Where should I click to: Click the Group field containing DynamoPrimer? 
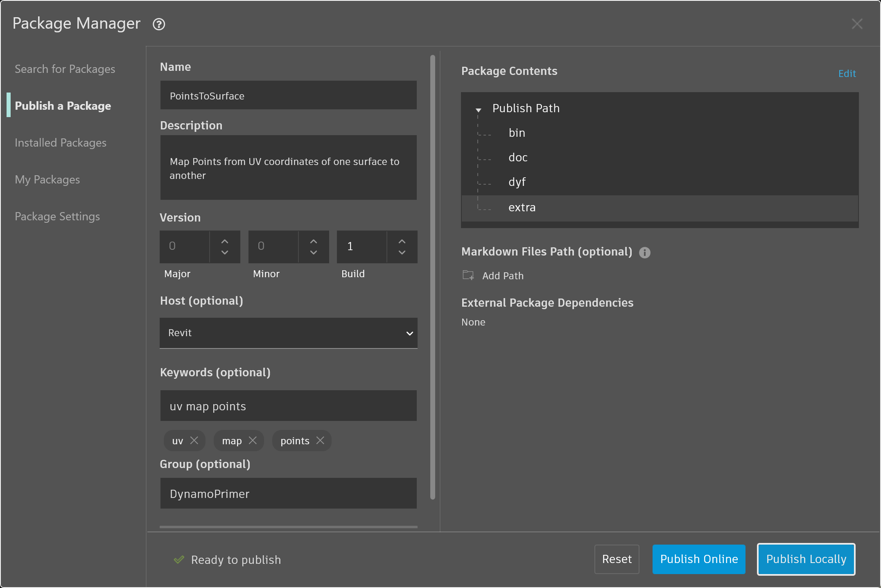click(288, 494)
